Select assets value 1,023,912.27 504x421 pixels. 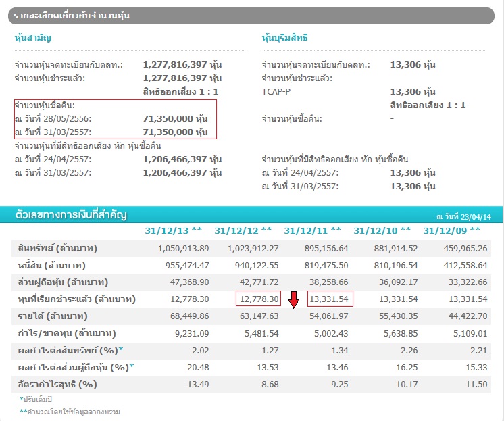pyautogui.click(x=253, y=249)
